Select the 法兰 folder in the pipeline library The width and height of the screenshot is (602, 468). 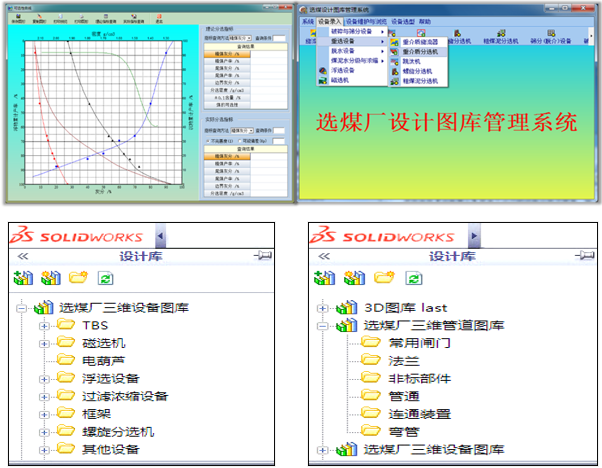coord(404,360)
